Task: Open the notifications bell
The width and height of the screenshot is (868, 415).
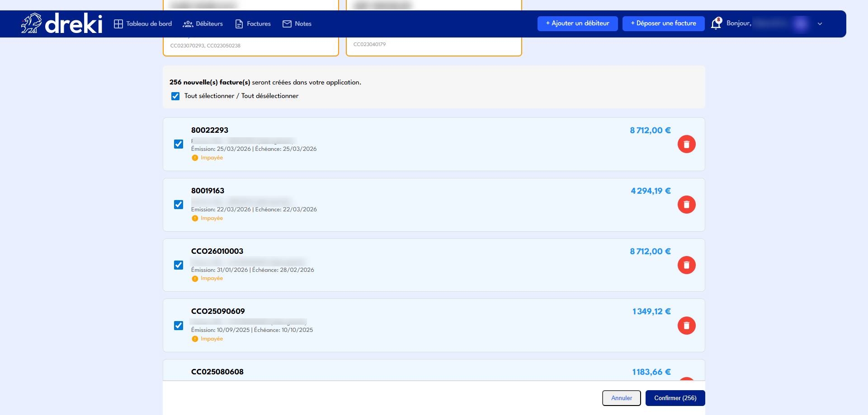Action: (716, 23)
